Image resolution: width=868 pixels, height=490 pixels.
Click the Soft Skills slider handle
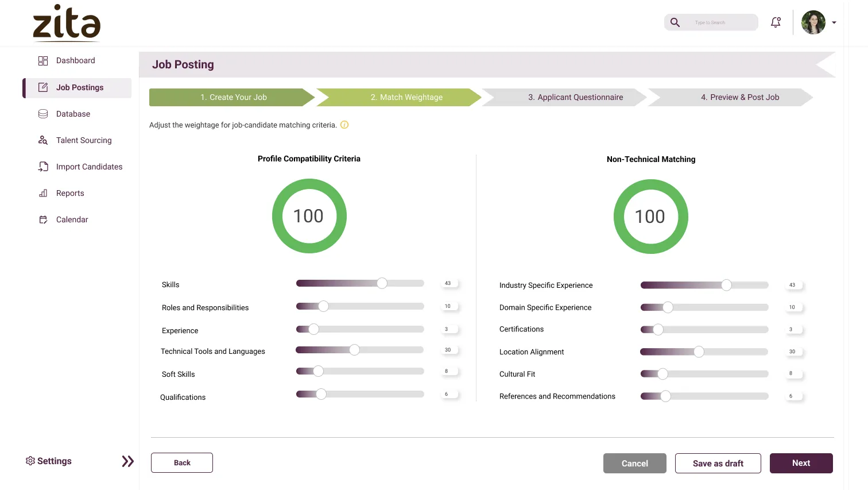point(318,371)
